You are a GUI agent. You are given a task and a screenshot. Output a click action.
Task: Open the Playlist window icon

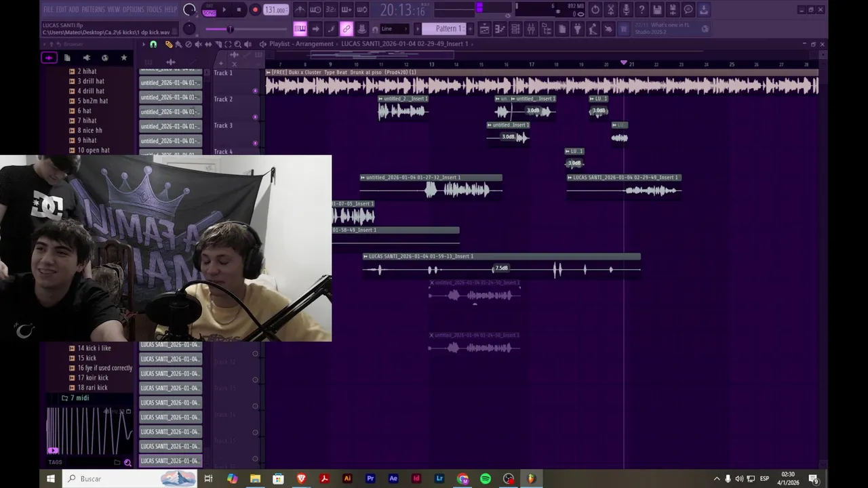(x=484, y=28)
